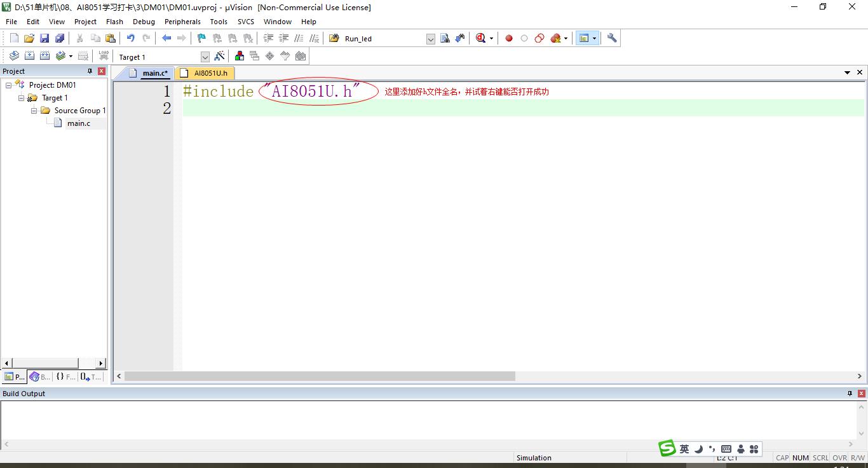Close the active editor tab
The width and height of the screenshot is (868, 468).
tap(860, 72)
